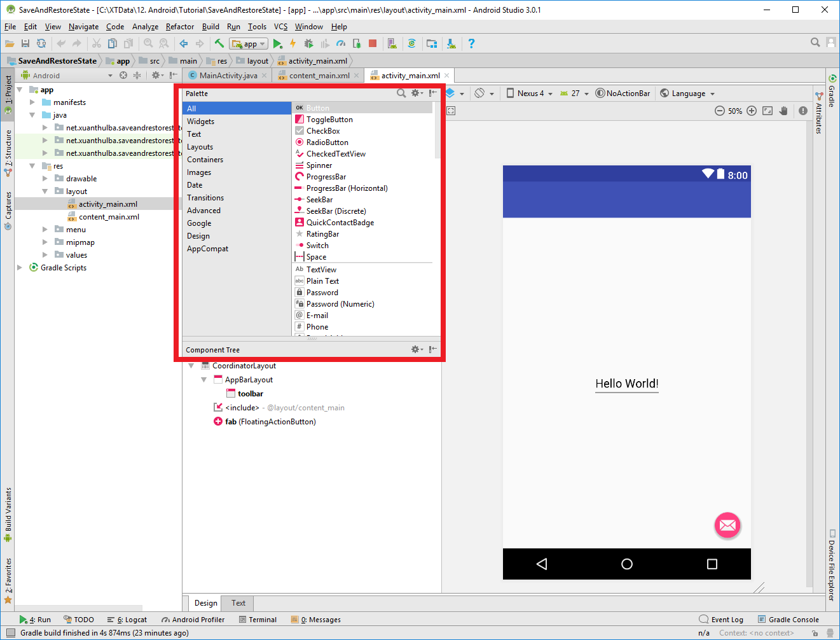Open the Design Surface layers dropdown
Viewport: 840px width, 640px height.
[x=455, y=93]
